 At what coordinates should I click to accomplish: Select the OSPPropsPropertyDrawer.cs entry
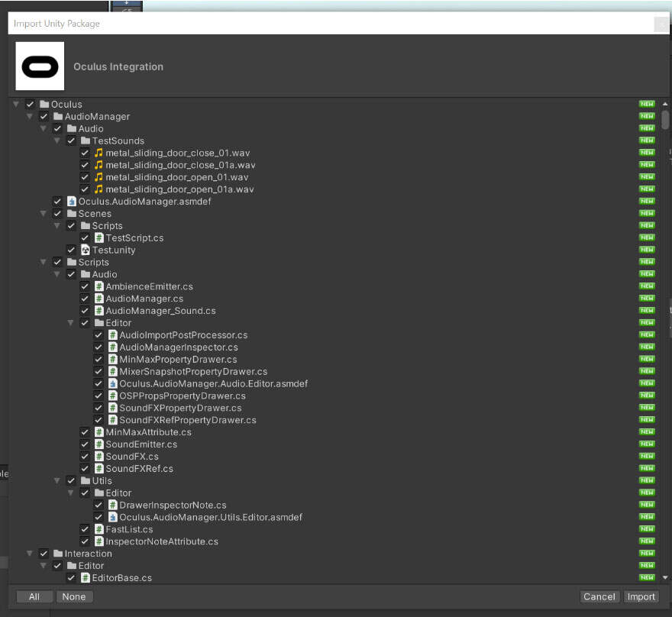tap(182, 396)
